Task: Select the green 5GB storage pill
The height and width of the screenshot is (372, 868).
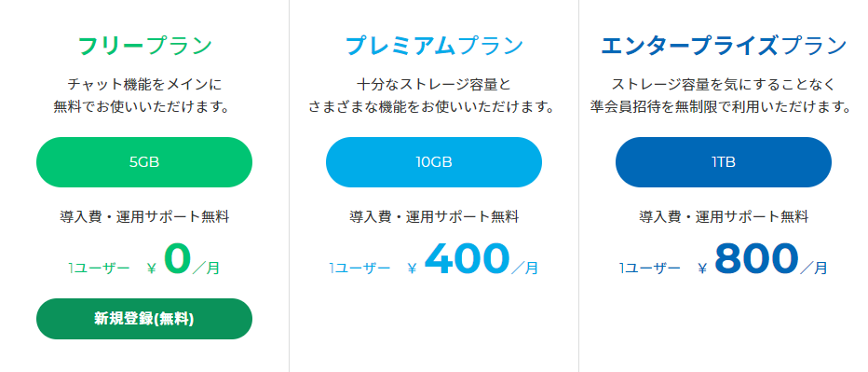Action: (x=144, y=162)
